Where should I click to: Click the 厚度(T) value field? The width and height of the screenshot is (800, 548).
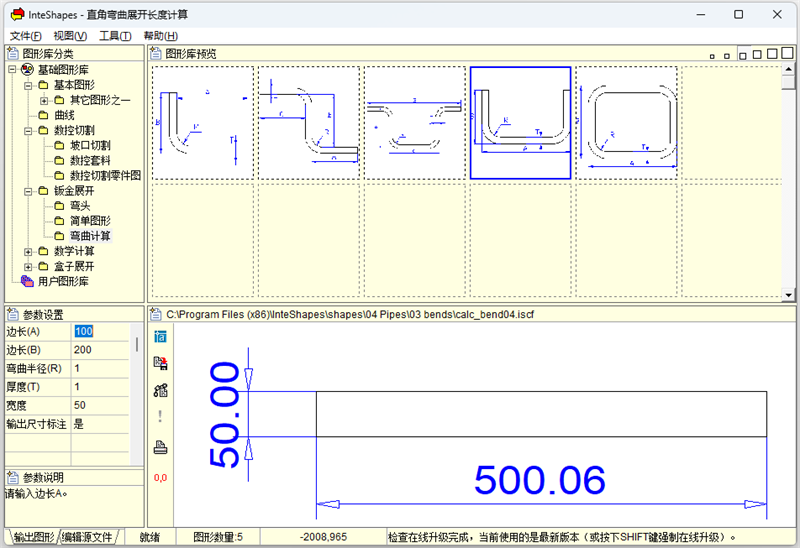click(x=100, y=387)
